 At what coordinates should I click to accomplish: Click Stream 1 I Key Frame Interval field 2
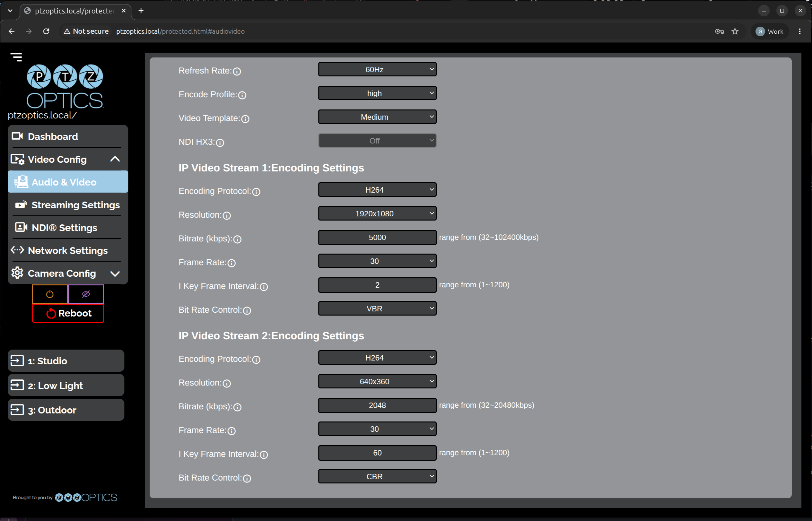pos(377,285)
